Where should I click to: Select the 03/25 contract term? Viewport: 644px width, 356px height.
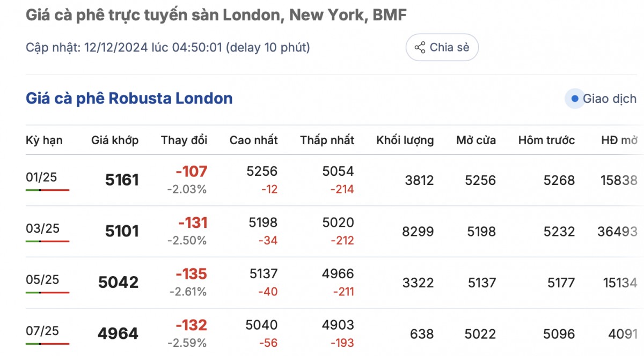click(x=42, y=228)
